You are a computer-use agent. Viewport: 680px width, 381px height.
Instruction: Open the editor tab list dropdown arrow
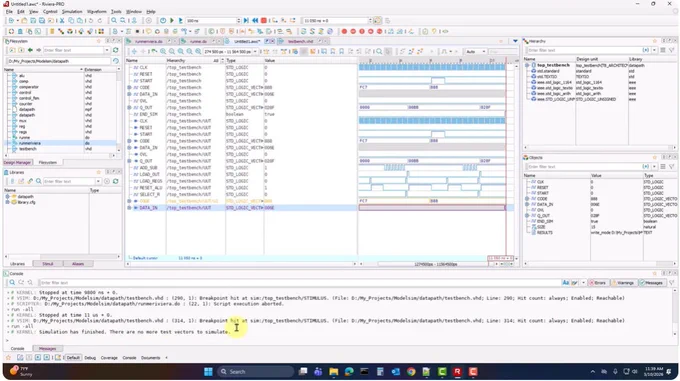pyautogui.click(x=515, y=41)
